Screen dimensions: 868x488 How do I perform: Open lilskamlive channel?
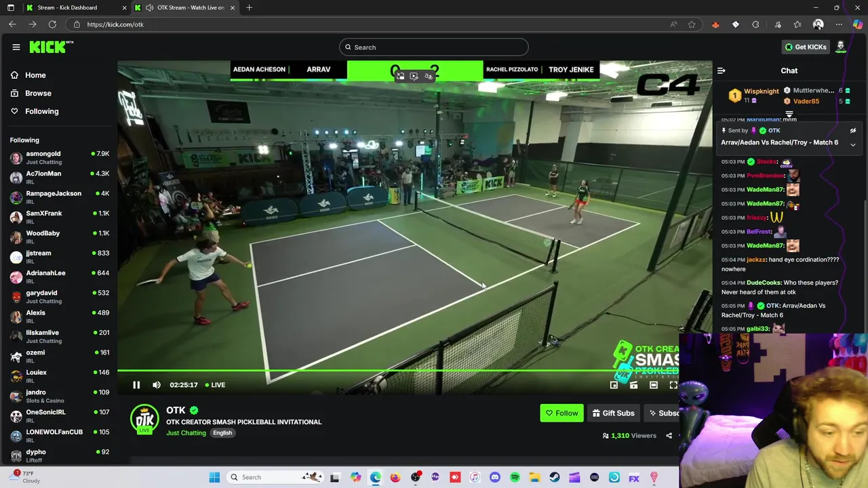click(60, 337)
